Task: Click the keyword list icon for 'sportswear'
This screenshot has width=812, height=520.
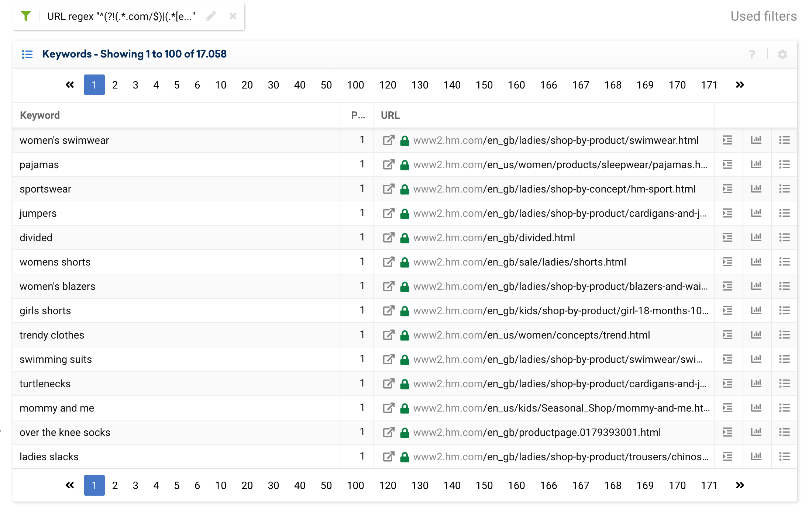Action: [x=784, y=189]
